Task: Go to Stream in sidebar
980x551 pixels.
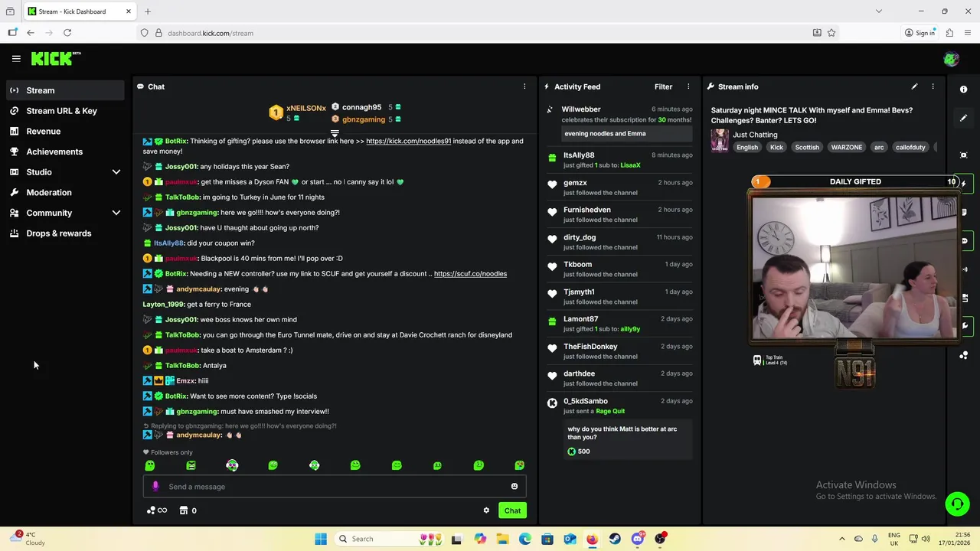Action: pyautogui.click(x=65, y=90)
